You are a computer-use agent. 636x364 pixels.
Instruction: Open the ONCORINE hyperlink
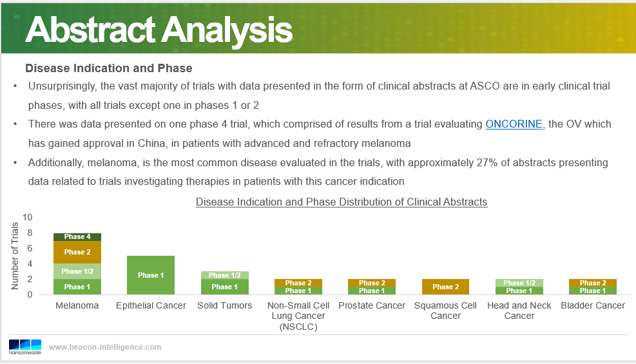click(x=514, y=124)
